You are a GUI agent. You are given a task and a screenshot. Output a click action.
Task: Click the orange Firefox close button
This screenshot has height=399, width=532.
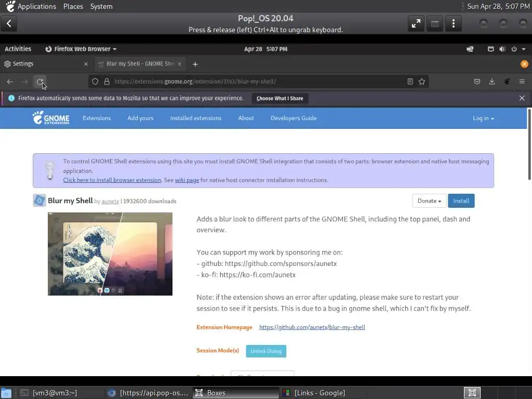(x=524, y=64)
